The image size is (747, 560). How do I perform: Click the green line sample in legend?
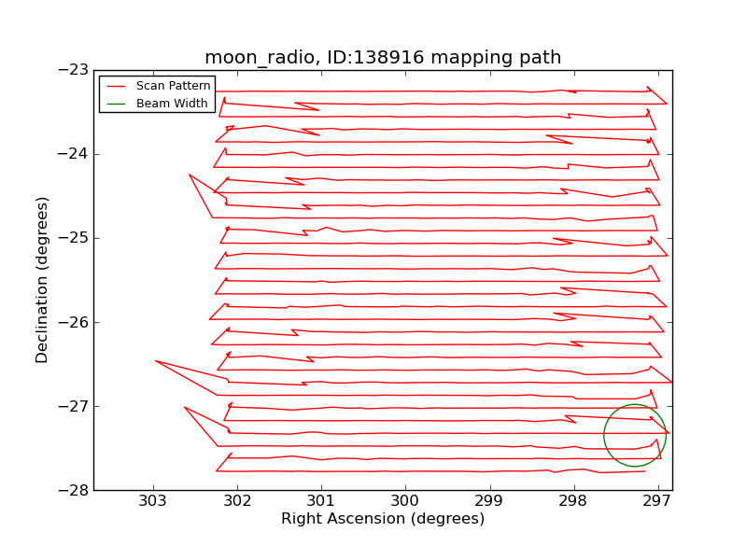click(x=118, y=104)
